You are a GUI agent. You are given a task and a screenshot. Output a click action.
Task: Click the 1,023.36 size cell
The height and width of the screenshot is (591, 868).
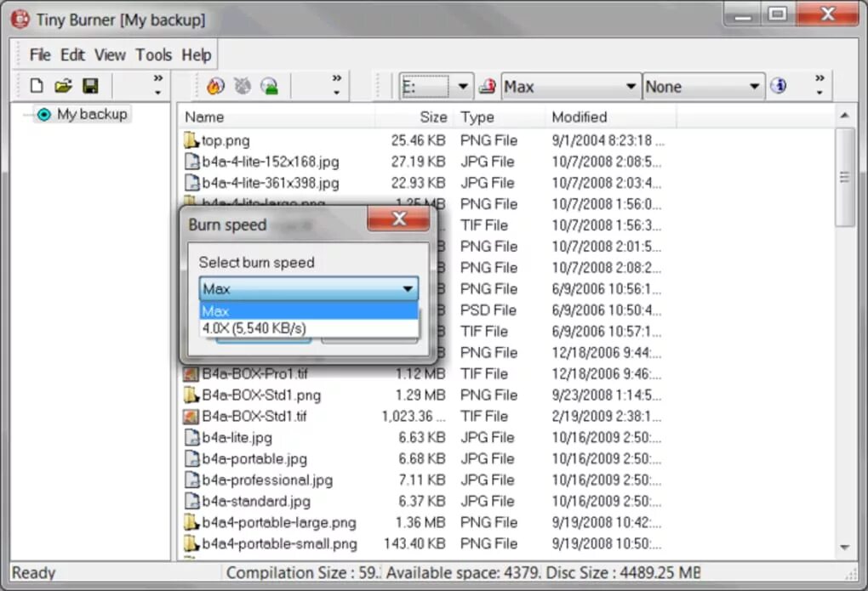[x=414, y=416]
